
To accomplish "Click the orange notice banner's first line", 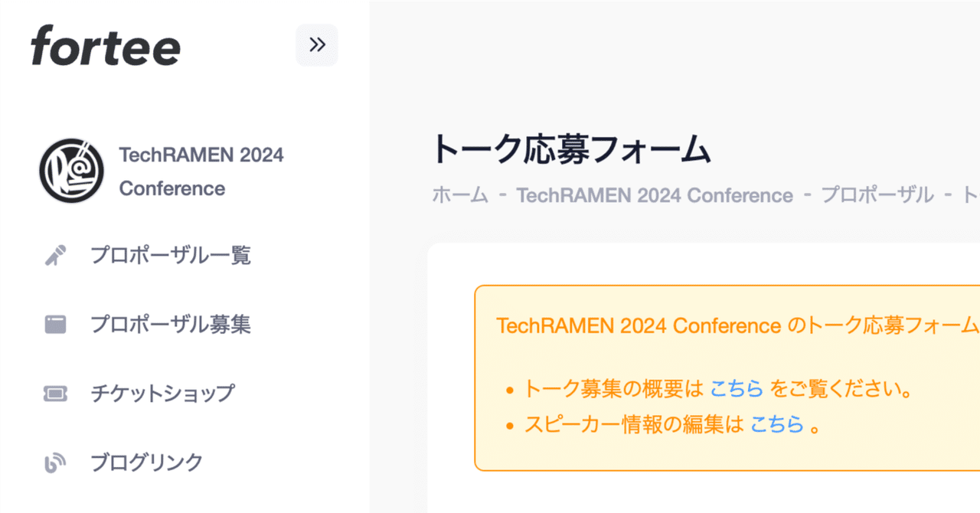I will click(x=737, y=325).
